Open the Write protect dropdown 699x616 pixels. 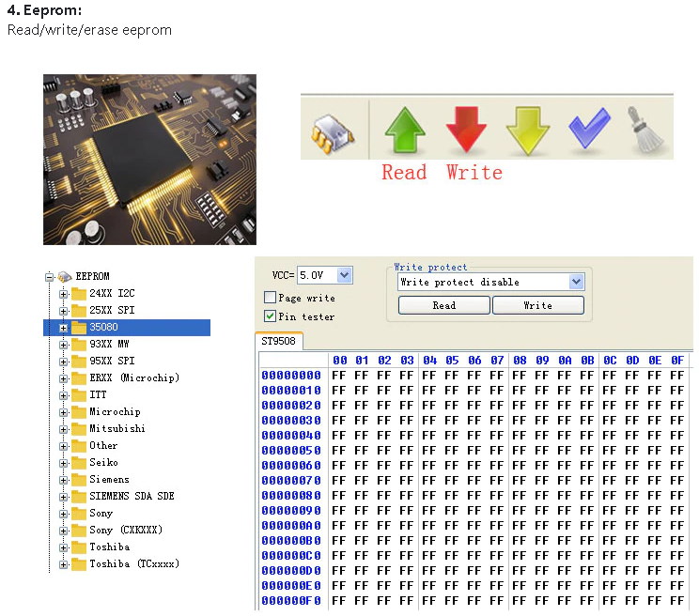[x=576, y=282]
